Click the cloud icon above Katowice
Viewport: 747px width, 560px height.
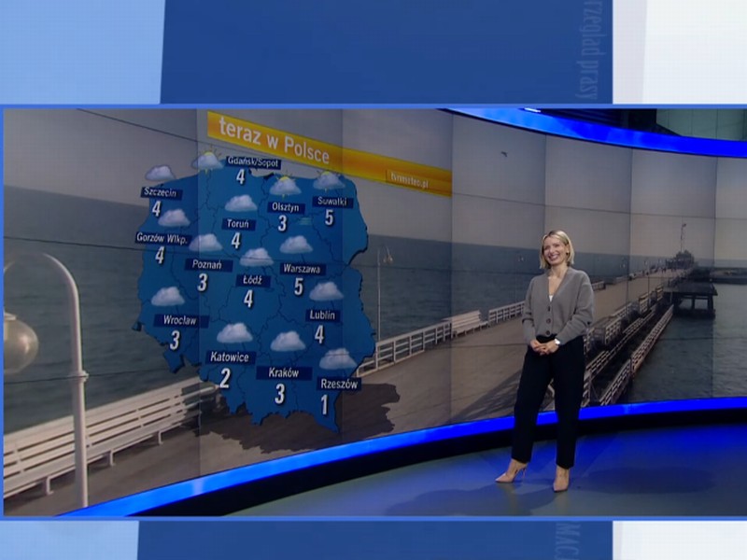pos(235,333)
